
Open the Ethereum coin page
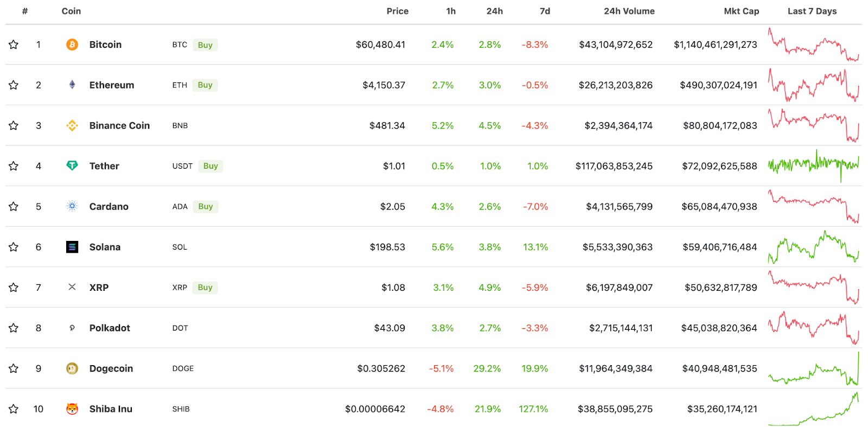[x=112, y=85]
